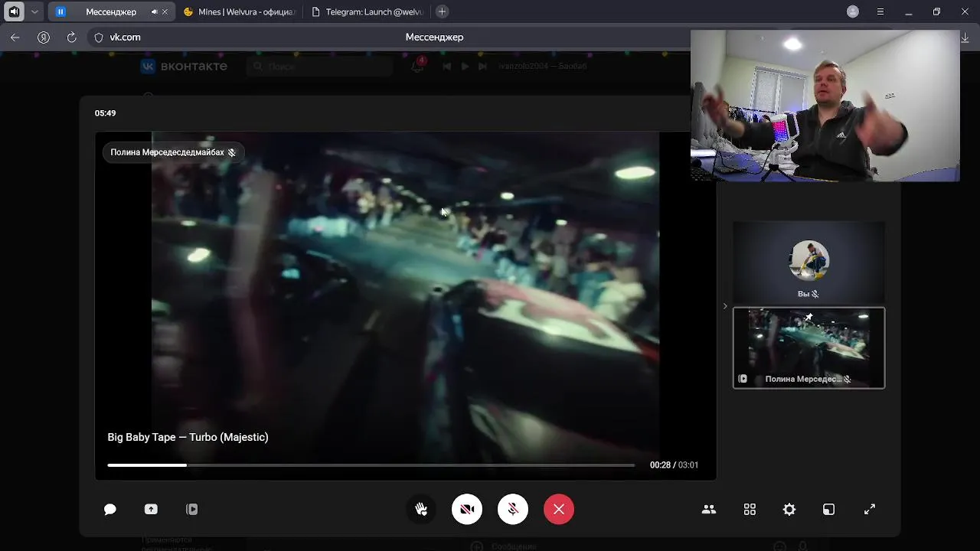
Task: Click the track title Big Baby Tape — Turbo
Action: click(188, 438)
